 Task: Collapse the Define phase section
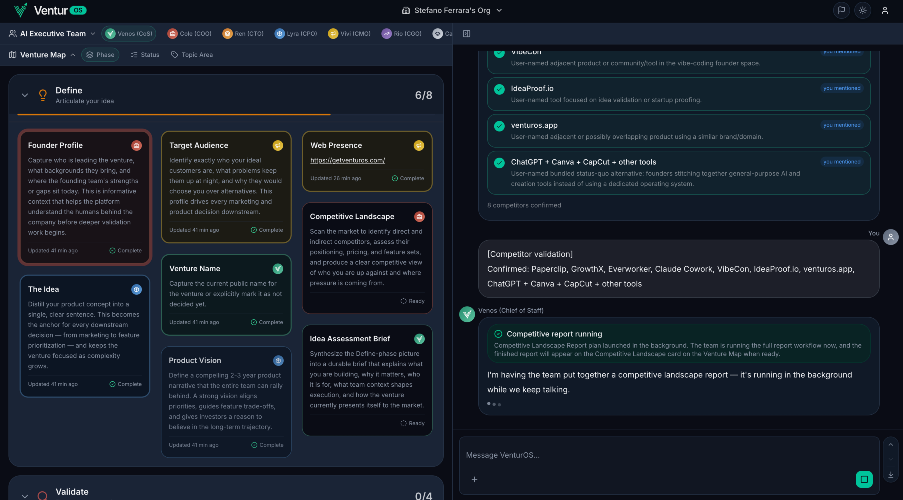[25, 95]
